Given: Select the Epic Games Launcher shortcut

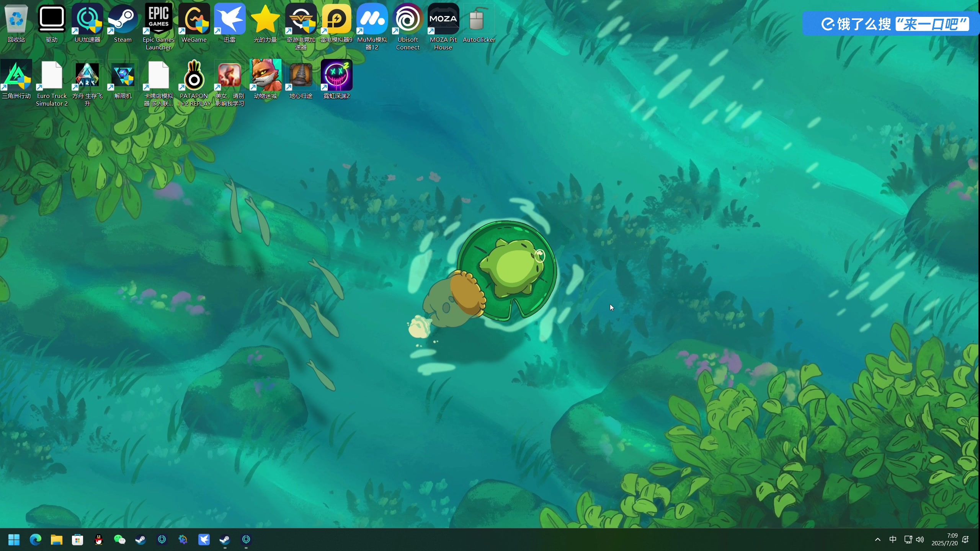Looking at the screenshot, I should 158,27.
